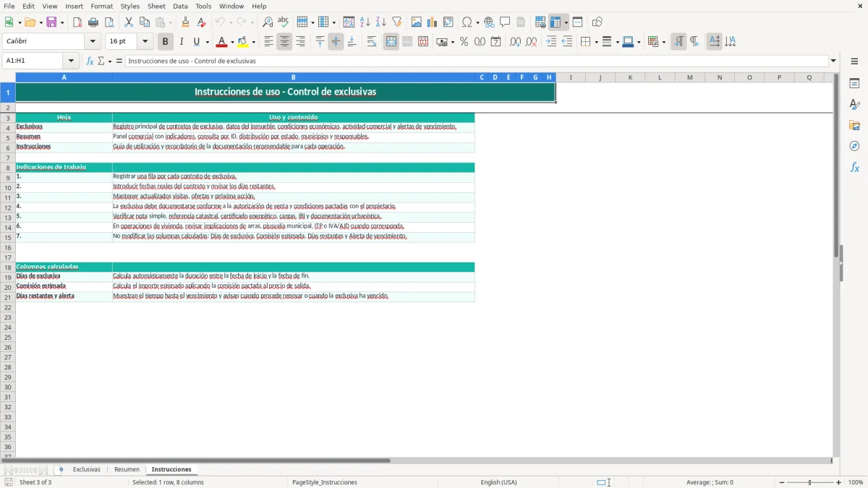Expand the underline style dropdown

[207, 42]
